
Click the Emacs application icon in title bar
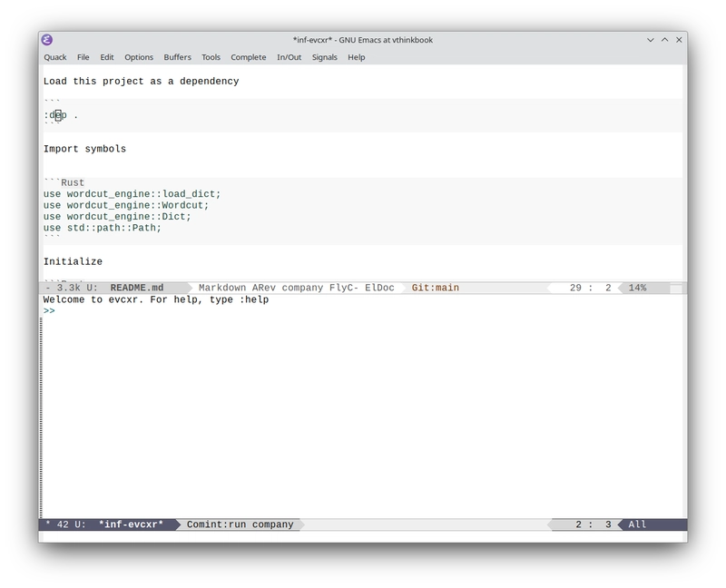tap(47, 40)
